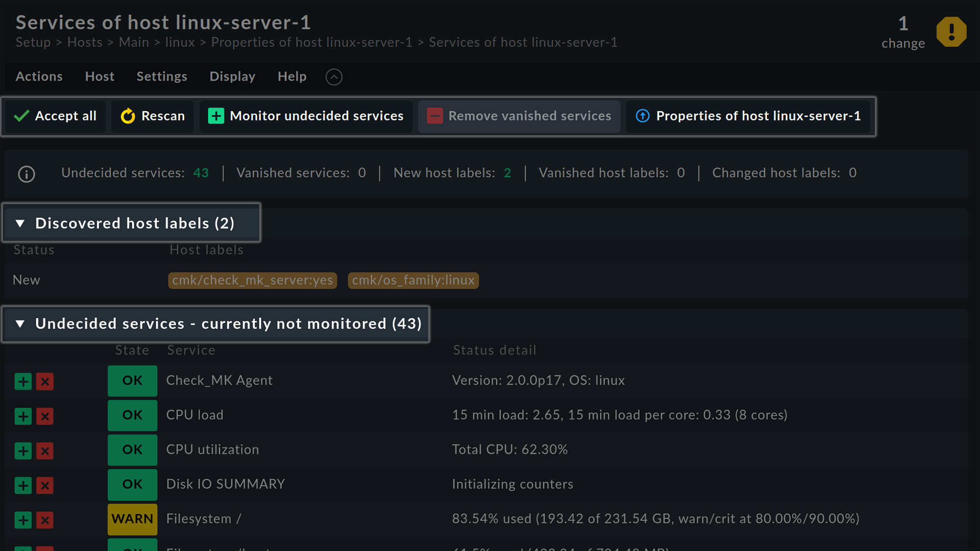Screen dimensions: 980x551
Task: Add CPU utilization service with plus icon
Action: [x=23, y=450]
